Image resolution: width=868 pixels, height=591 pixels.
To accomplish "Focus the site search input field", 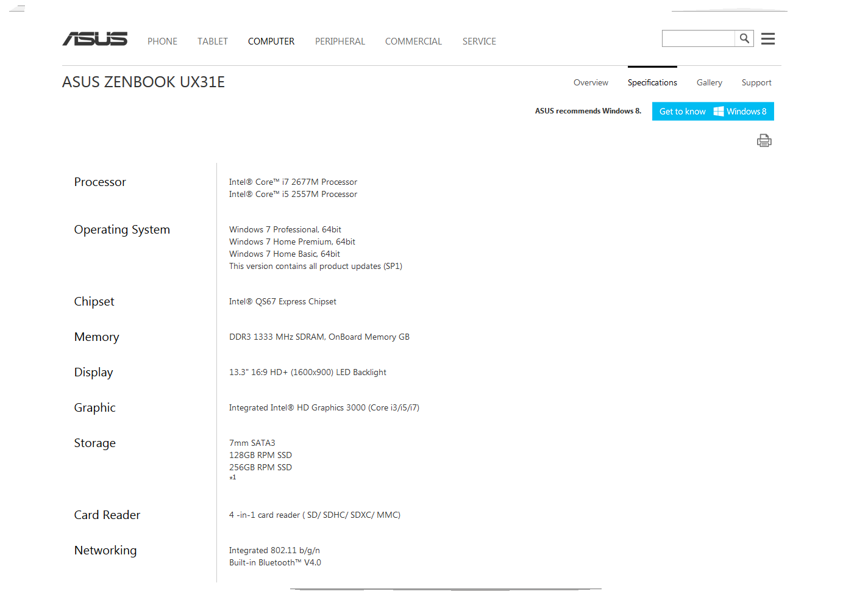I will [x=699, y=38].
